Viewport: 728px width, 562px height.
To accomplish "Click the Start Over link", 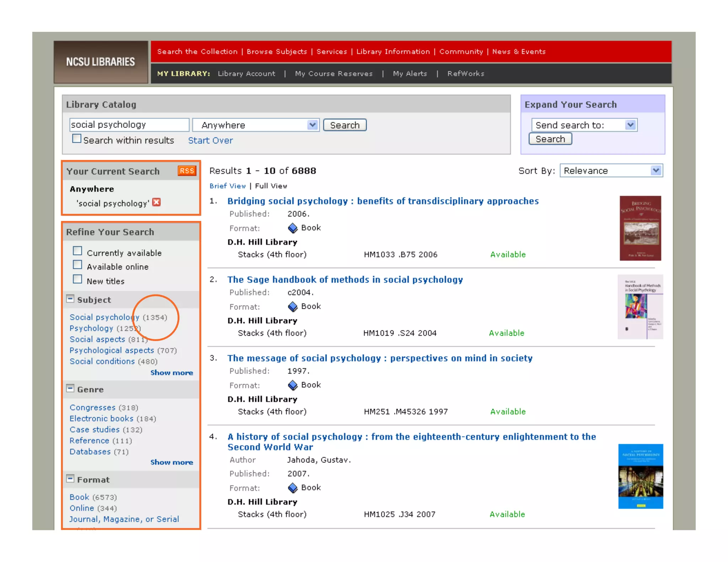I will click(x=210, y=141).
